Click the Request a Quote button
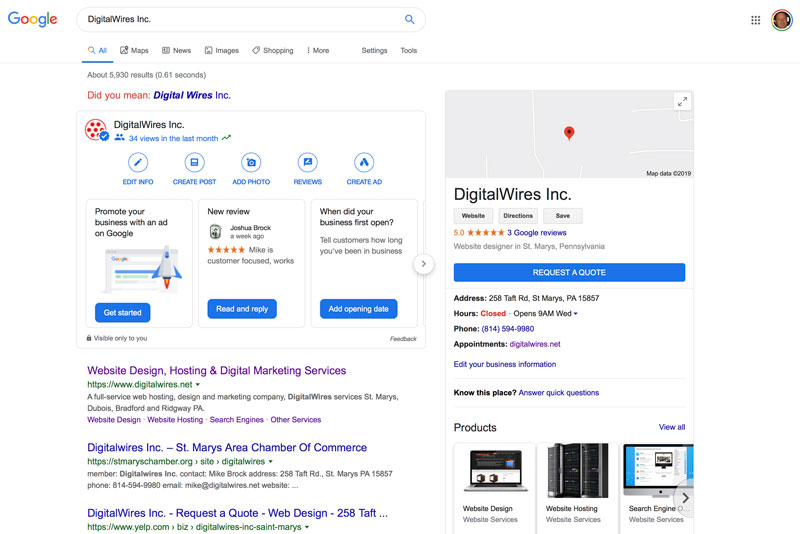Screen dimensions: 800x534 tap(569, 272)
